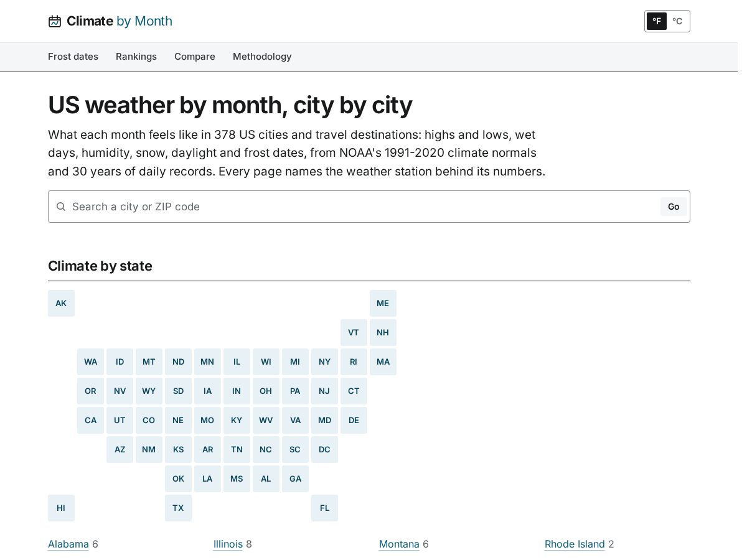Select the NE state tile
Viewport: 747px width, 560px height.
(178, 421)
